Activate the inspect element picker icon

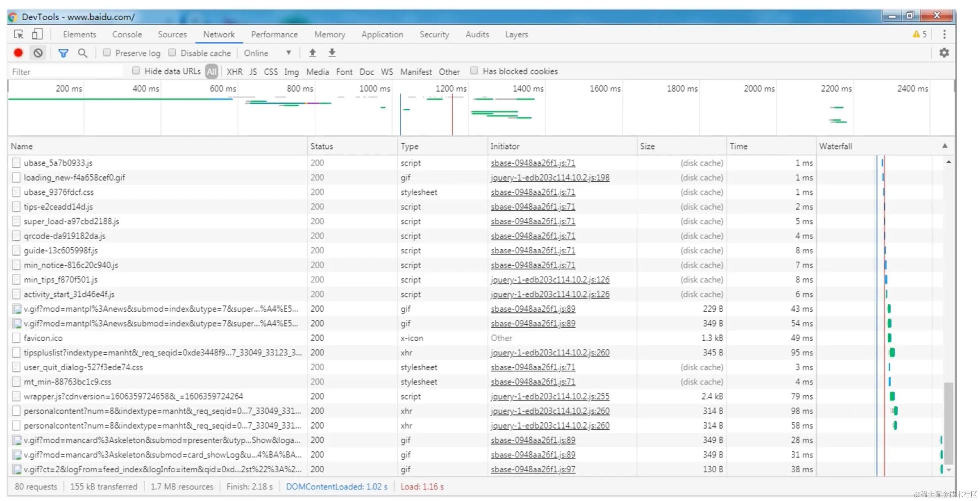(x=19, y=34)
